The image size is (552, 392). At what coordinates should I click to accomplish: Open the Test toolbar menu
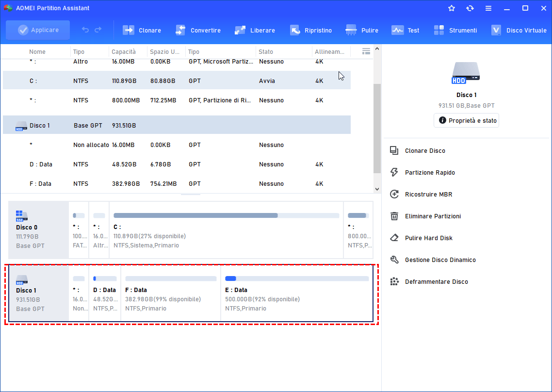[405, 30]
